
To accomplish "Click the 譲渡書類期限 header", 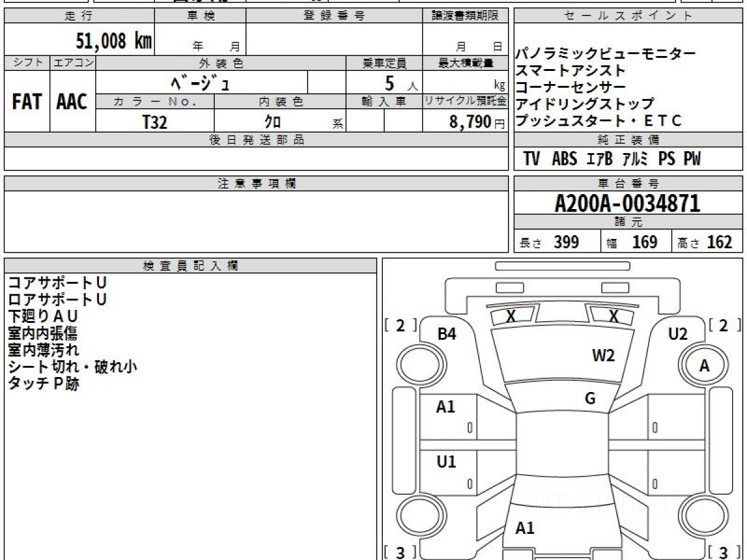I will (466, 16).
